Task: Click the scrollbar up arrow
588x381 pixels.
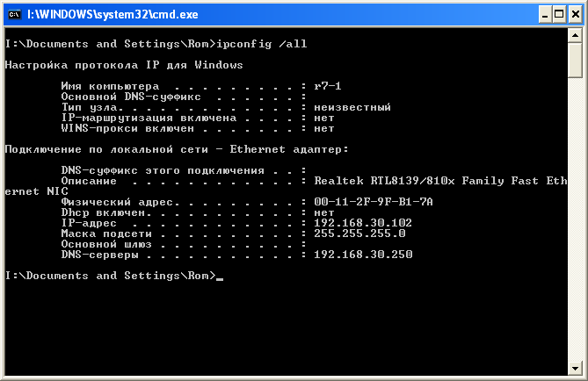Action: 575,36
